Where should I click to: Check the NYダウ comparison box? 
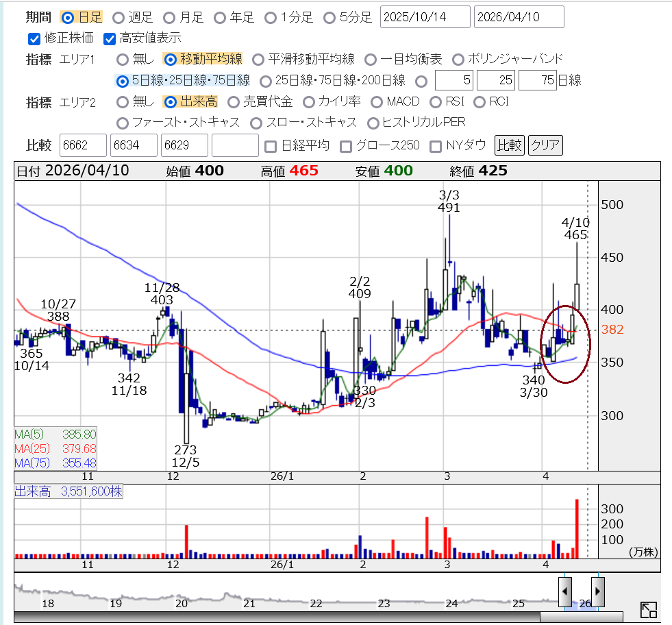tap(435, 145)
